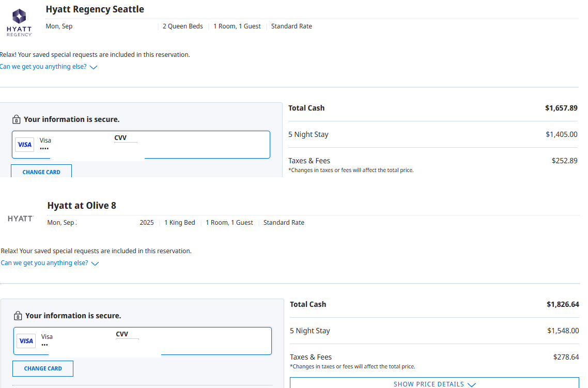Viewport: 588px width, 388px height.
Task: Click Change Card for Hyatt at Olive 8
Action: click(43, 368)
